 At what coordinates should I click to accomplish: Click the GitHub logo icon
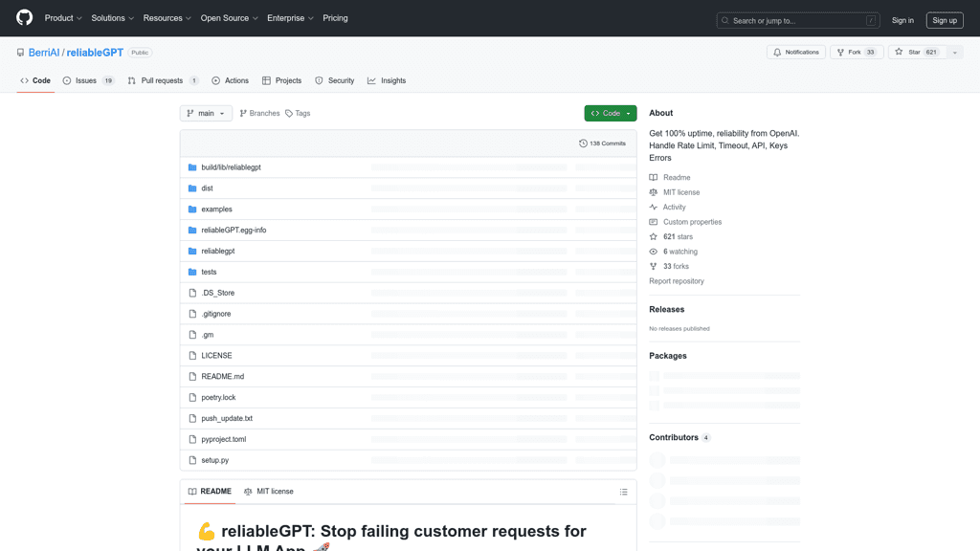point(24,18)
